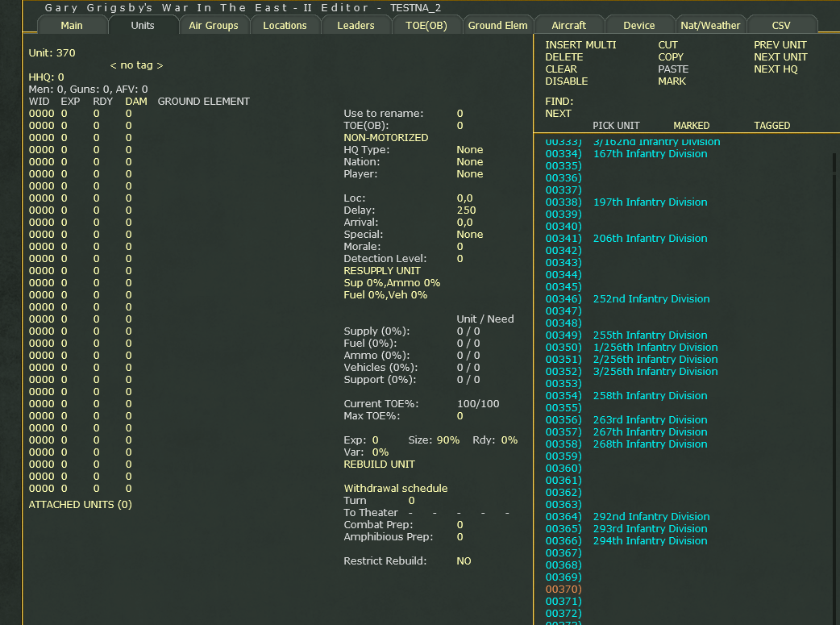Go to the Leaders tab
840x625 pixels.
[356, 25]
